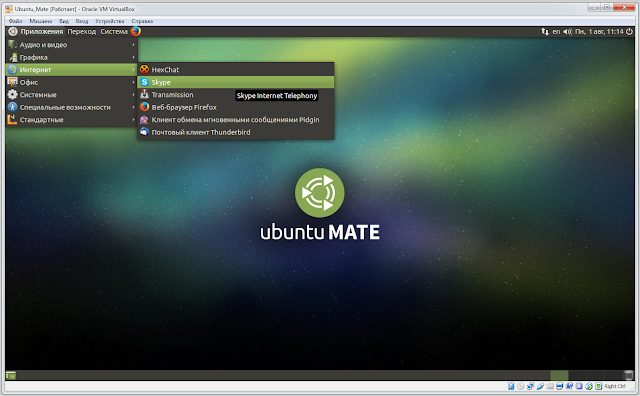Click the Firefox launcher on top panel
This screenshot has width=640, height=396.
tap(136, 31)
